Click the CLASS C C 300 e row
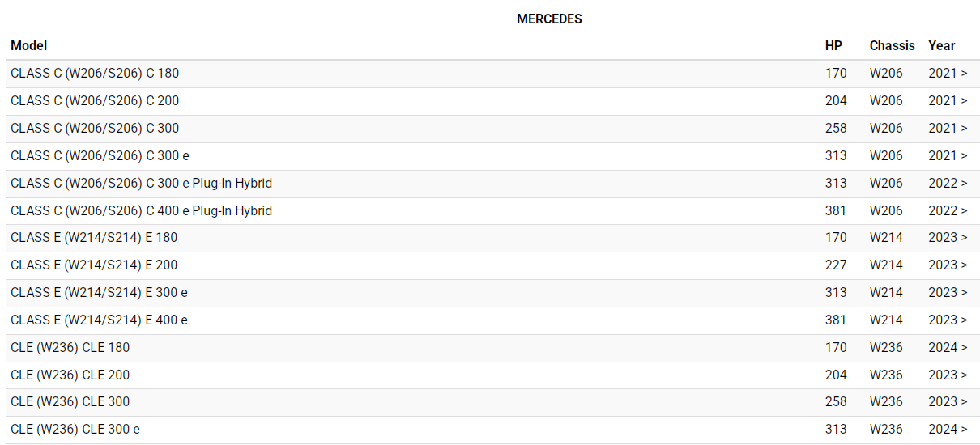This screenshot has width=980, height=445. [100, 155]
